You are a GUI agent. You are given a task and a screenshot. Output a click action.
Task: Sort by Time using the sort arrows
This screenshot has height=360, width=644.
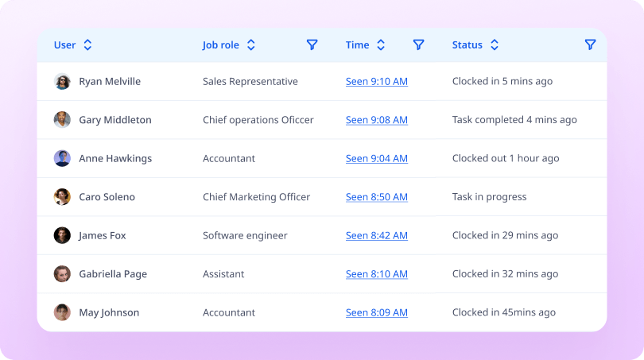[x=381, y=45]
